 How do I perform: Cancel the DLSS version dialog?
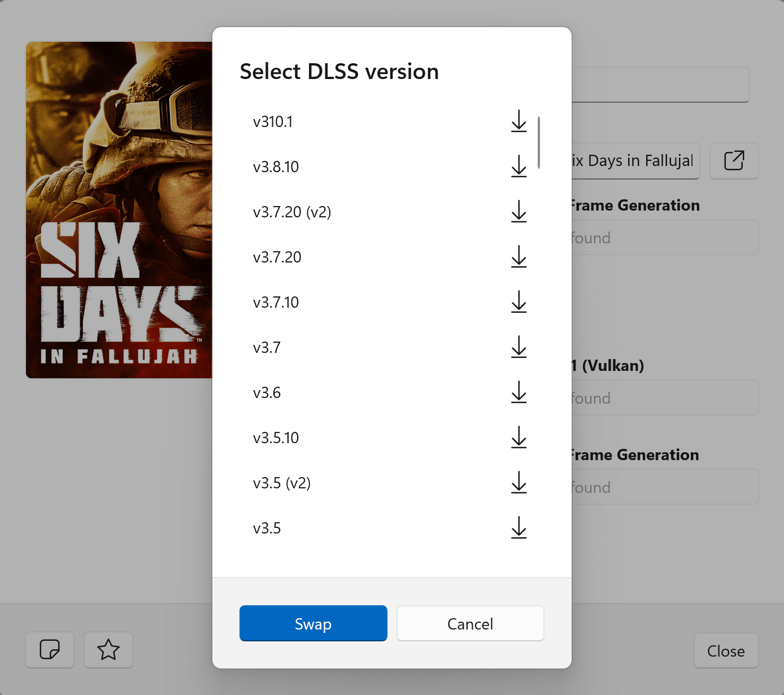pyautogui.click(x=470, y=623)
